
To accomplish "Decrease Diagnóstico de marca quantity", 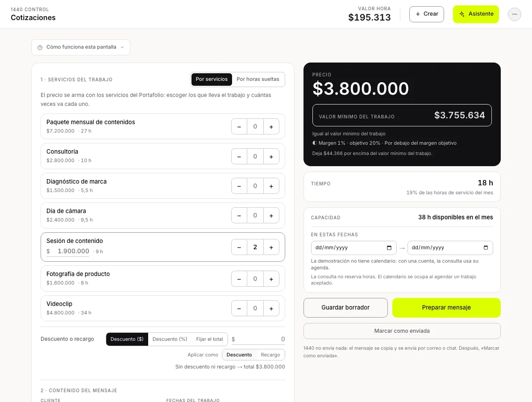I will [x=239, y=186].
